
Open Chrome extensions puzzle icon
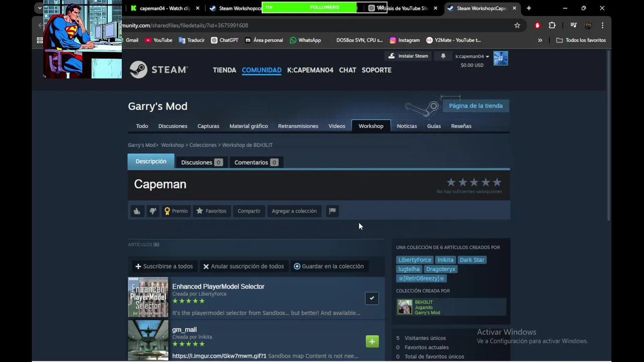click(552, 25)
